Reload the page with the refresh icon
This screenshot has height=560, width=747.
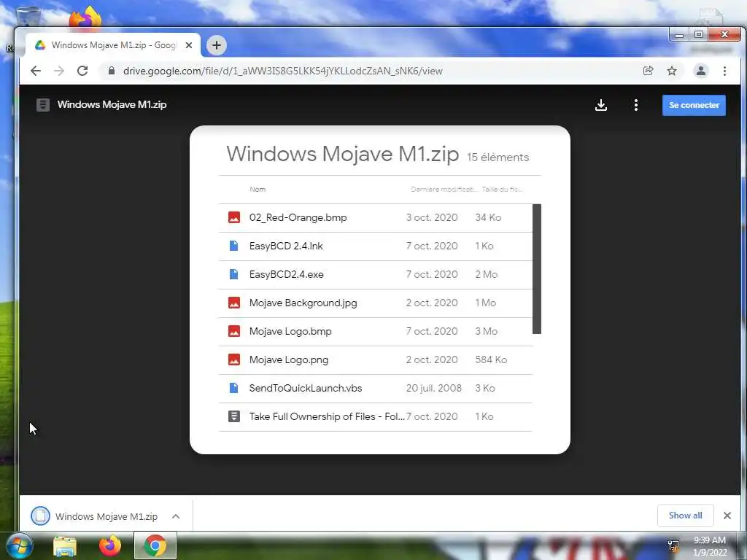click(82, 71)
